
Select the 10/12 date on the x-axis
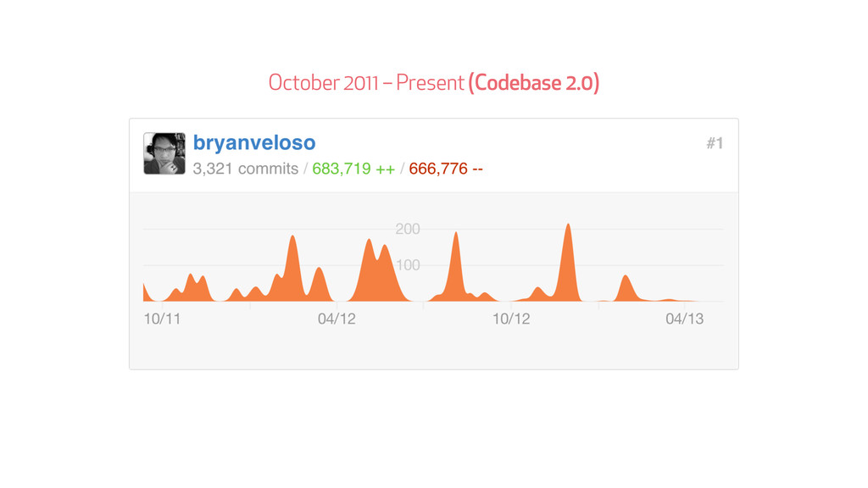[x=511, y=319]
